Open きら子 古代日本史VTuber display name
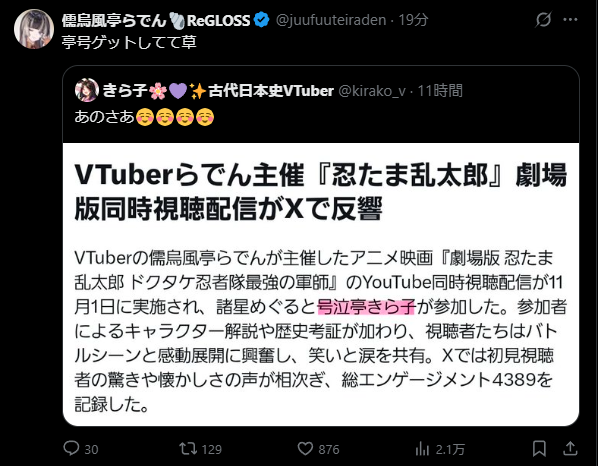Screen dimensions: 598x466 click(218, 91)
